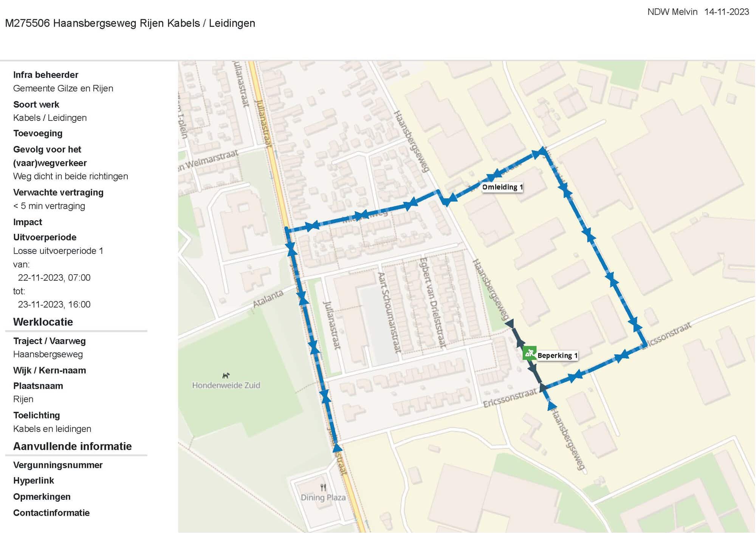Click the Aanvullende informatie section heading

[x=73, y=446]
